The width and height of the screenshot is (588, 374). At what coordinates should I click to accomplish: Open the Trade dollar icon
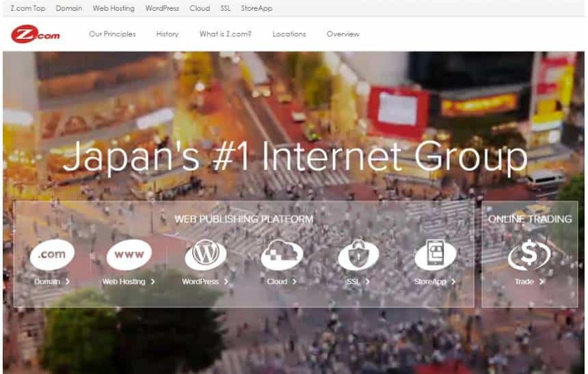pyautogui.click(x=529, y=255)
